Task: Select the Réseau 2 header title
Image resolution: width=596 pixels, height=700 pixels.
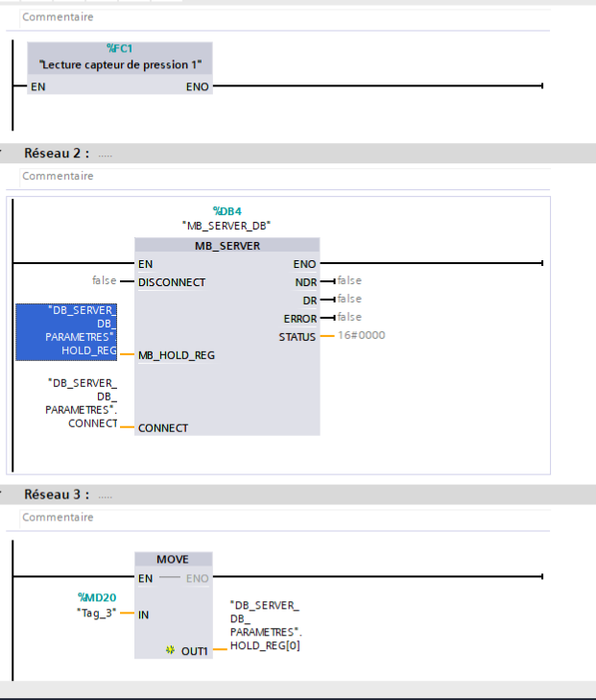Action: pyautogui.click(x=57, y=153)
